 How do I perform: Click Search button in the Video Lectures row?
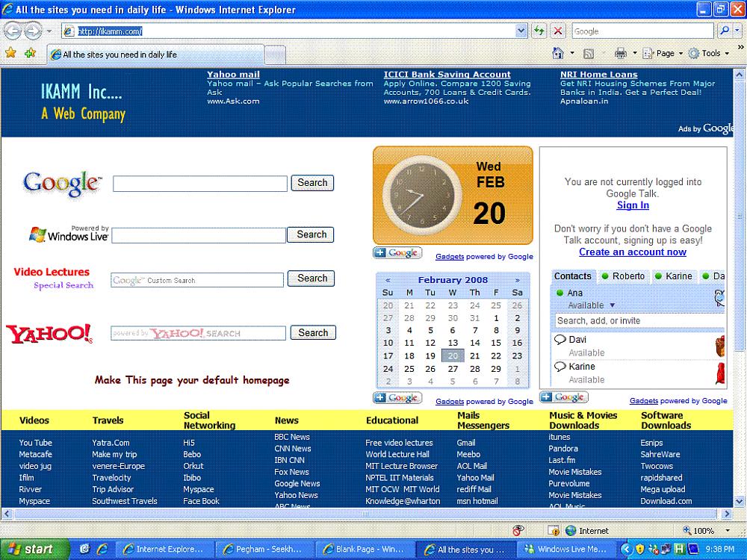click(x=311, y=278)
